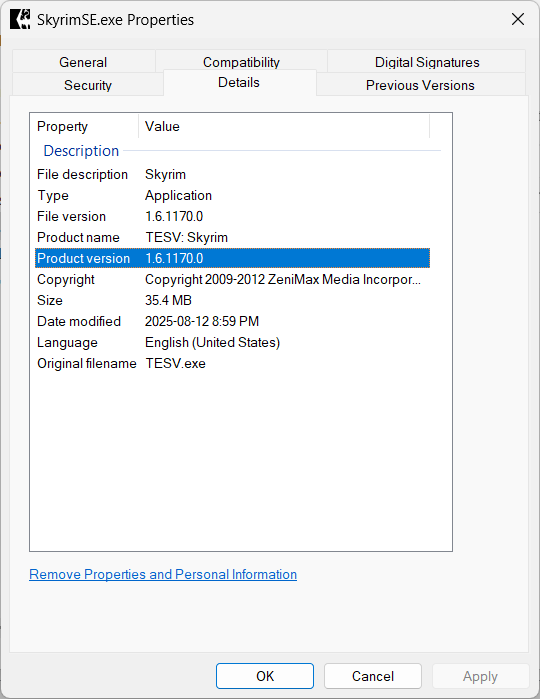The height and width of the screenshot is (699, 540).
Task: Click the SkyrimSE.exe icon in title bar
Action: pyautogui.click(x=20, y=19)
